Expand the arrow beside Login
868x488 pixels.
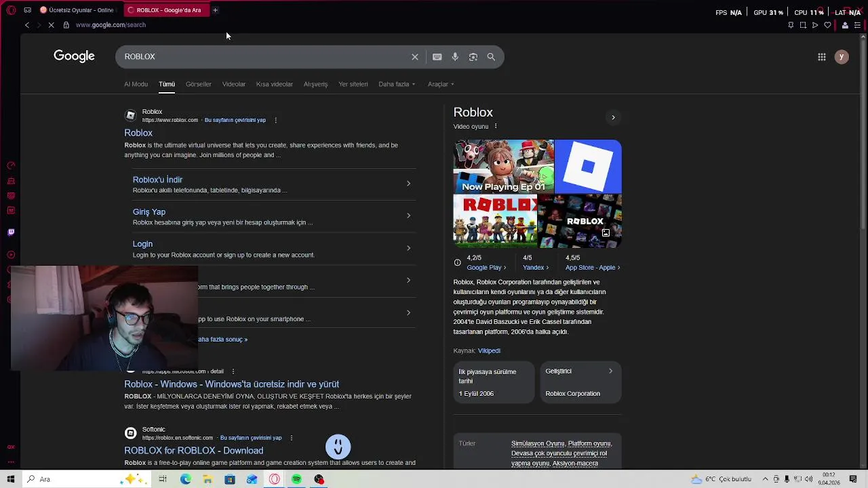tap(408, 248)
